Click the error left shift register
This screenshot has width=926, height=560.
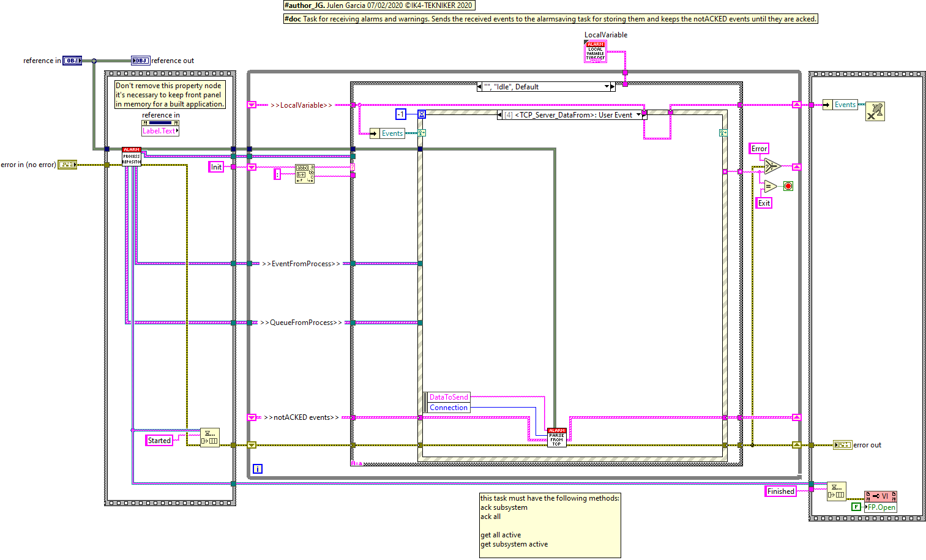tap(252, 445)
